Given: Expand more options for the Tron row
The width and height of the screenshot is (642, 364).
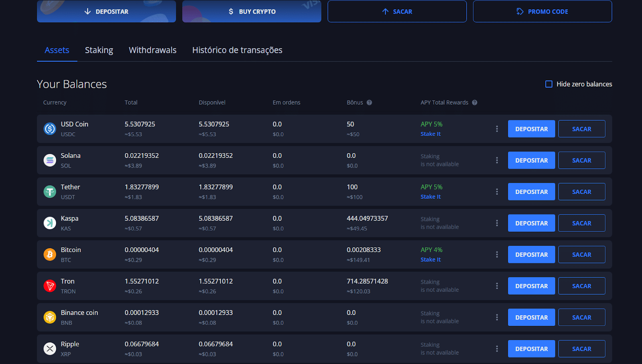Looking at the screenshot, I should point(497,286).
